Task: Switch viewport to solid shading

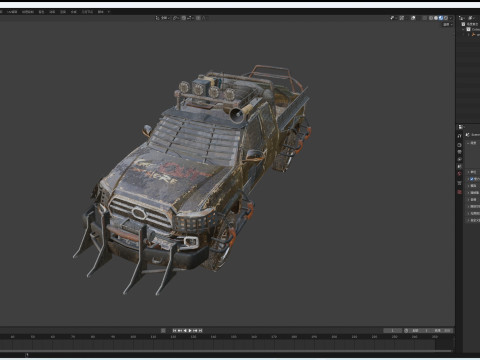Action: [436, 18]
